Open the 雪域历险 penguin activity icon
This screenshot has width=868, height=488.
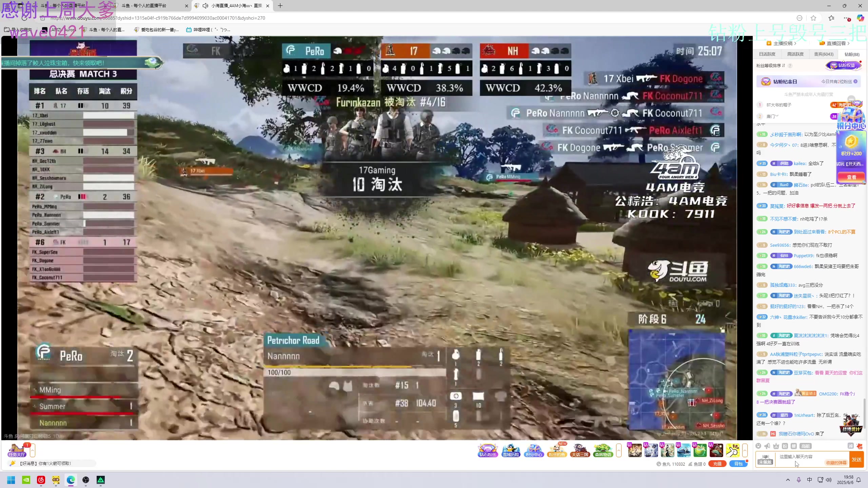[511, 450]
